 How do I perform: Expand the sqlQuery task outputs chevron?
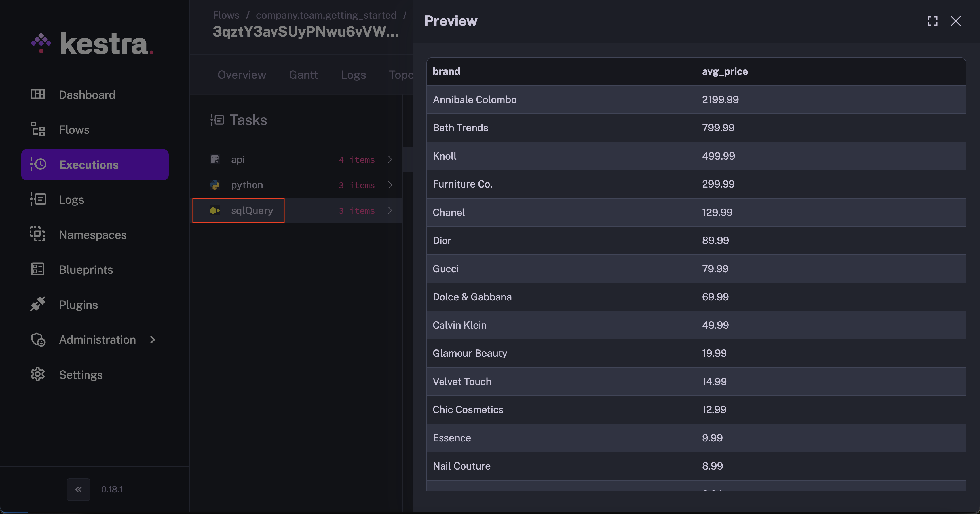tap(390, 210)
